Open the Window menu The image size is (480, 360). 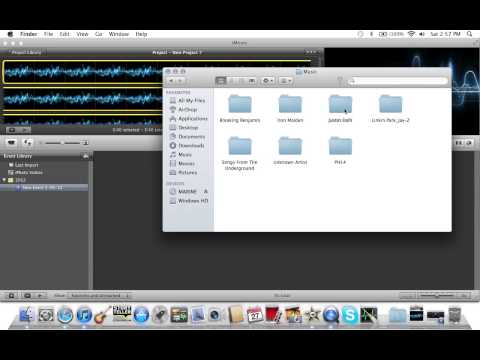point(119,34)
